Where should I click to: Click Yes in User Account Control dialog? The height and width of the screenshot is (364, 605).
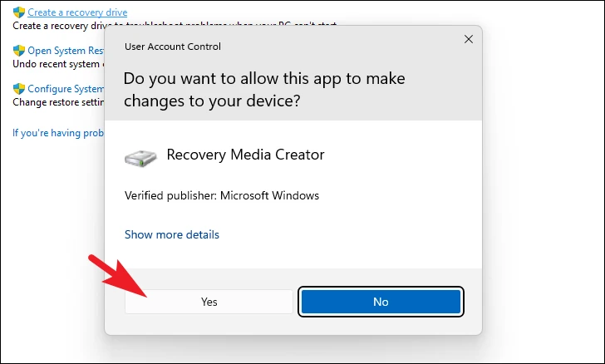(209, 302)
